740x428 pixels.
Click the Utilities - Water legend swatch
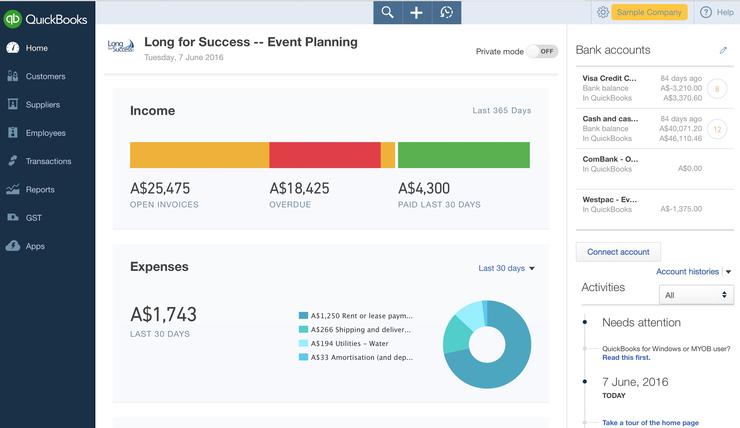coord(303,344)
